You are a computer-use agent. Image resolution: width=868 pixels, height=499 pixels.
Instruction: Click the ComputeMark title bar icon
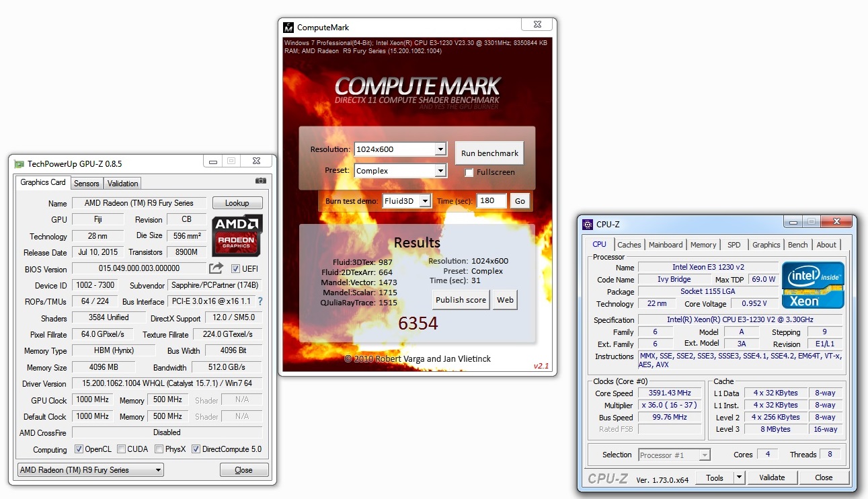coord(288,28)
